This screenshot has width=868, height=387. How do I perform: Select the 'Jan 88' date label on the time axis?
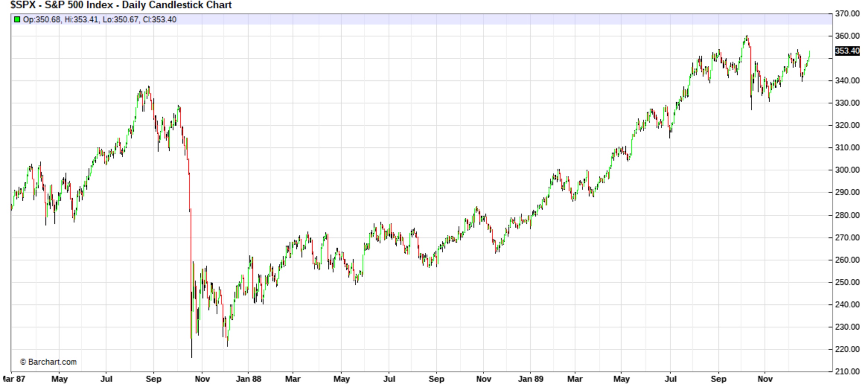[248, 379]
